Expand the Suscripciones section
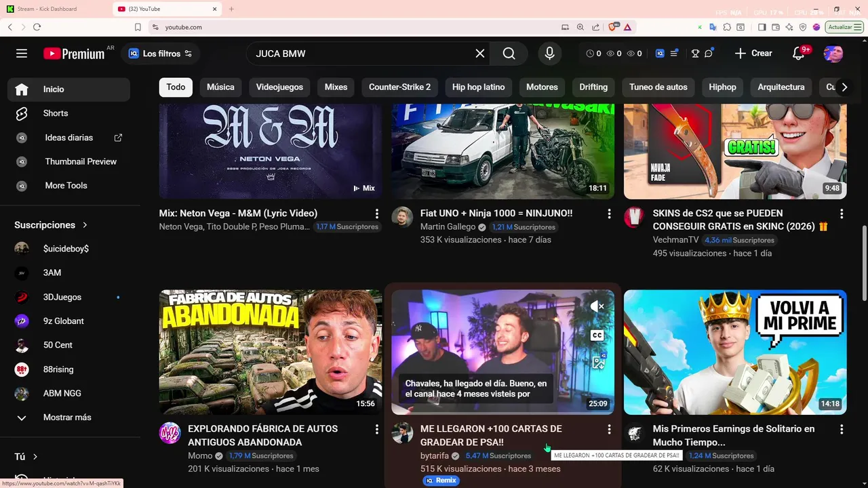This screenshot has width=868, height=488. coord(52,225)
